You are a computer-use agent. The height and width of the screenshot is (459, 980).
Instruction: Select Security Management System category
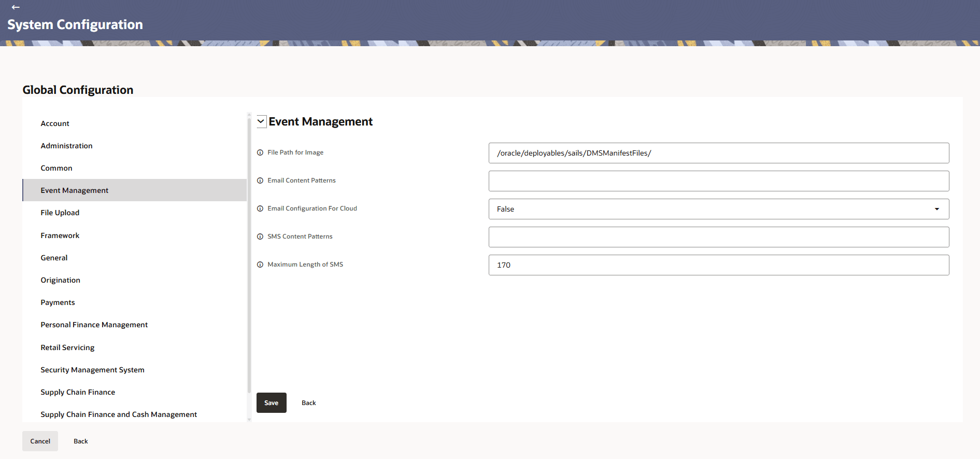tap(134, 370)
